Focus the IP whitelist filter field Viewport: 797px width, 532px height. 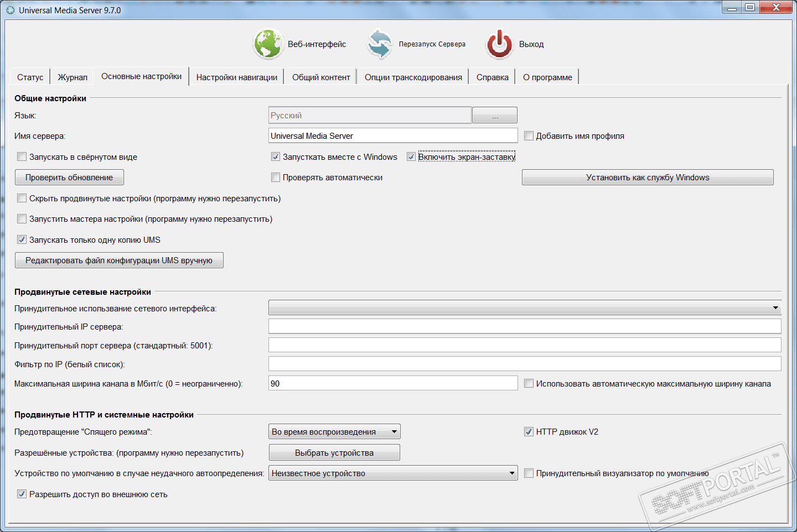tap(525, 364)
